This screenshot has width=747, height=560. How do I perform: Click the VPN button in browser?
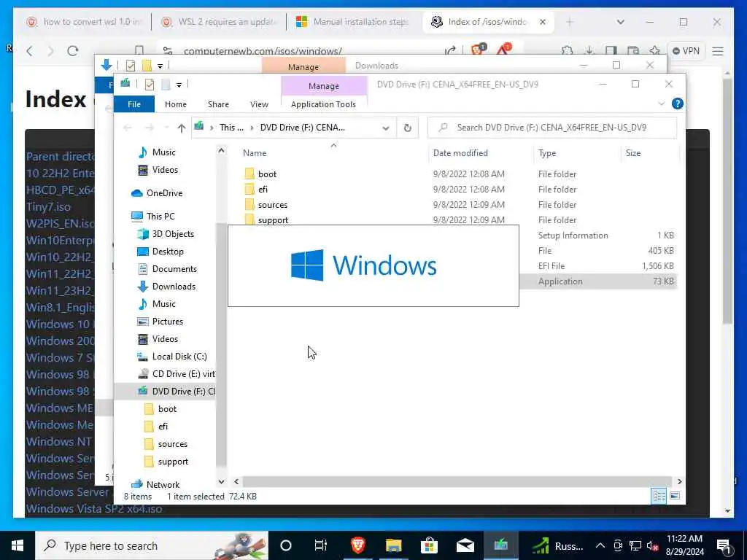pos(686,51)
